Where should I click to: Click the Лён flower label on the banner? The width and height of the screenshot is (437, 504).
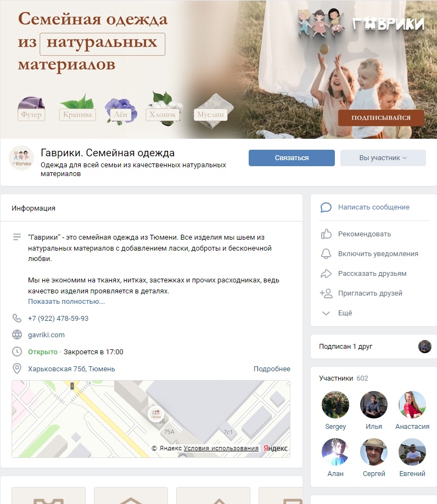pyautogui.click(x=121, y=115)
